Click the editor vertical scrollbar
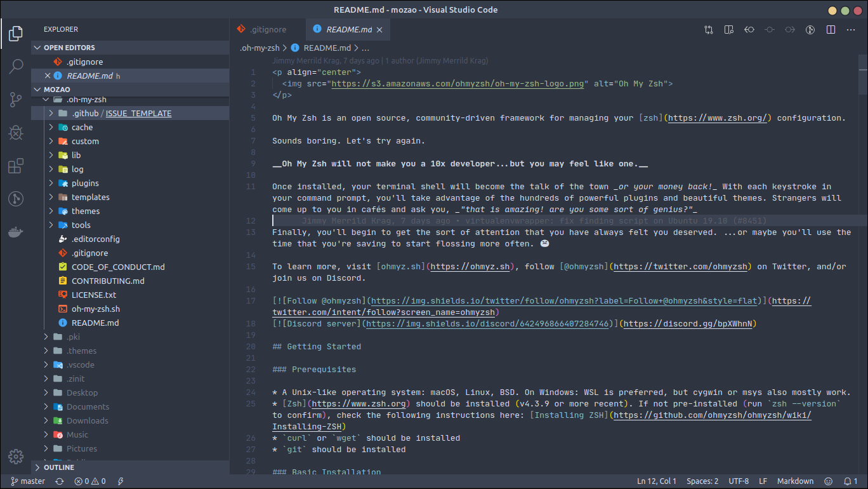868x489 pixels. pos(863,75)
